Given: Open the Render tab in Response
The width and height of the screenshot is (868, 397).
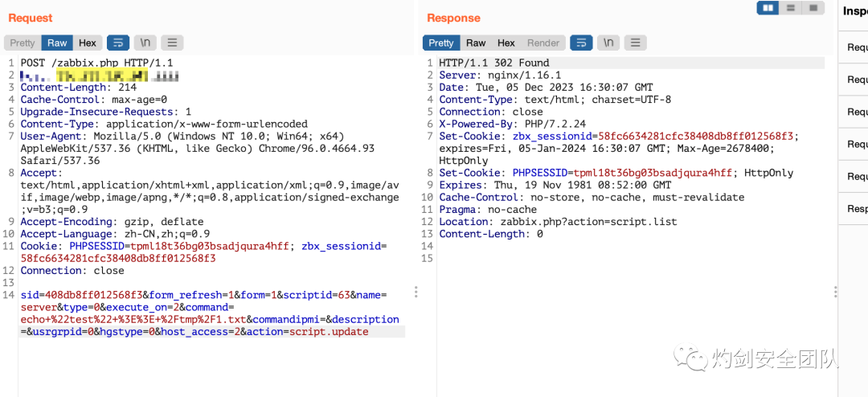Looking at the screenshot, I should [x=543, y=43].
